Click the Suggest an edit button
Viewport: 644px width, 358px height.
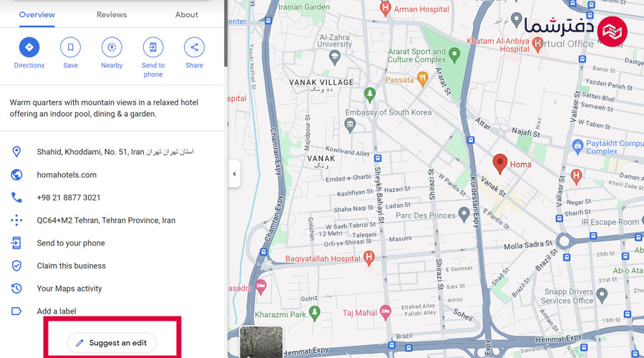(x=112, y=343)
